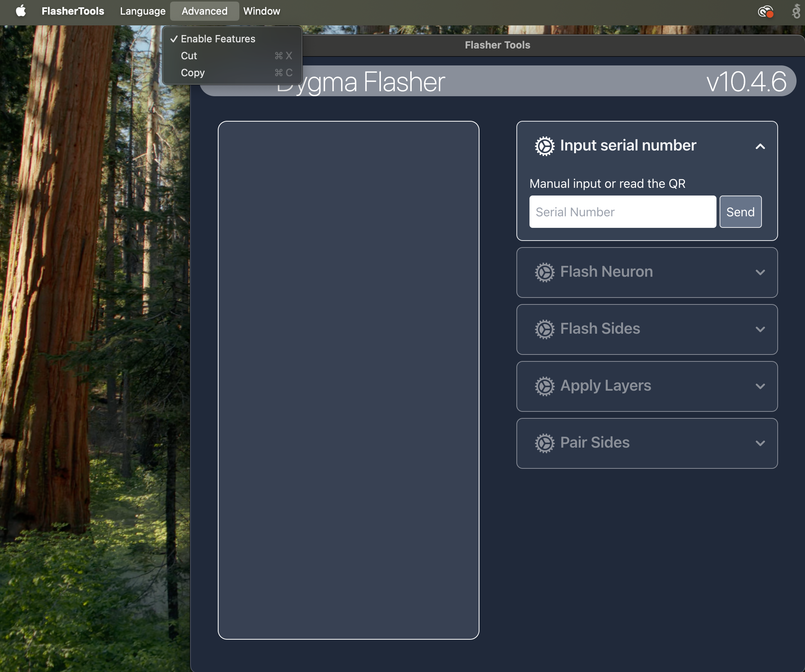Choose Cut from the Advanced menu

coord(232,56)
